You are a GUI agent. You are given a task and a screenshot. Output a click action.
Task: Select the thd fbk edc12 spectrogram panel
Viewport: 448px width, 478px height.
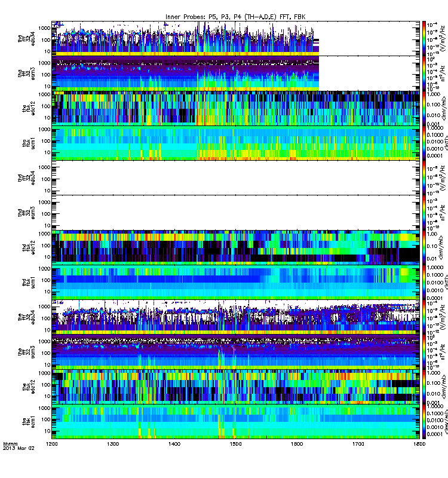coord(235,247)
